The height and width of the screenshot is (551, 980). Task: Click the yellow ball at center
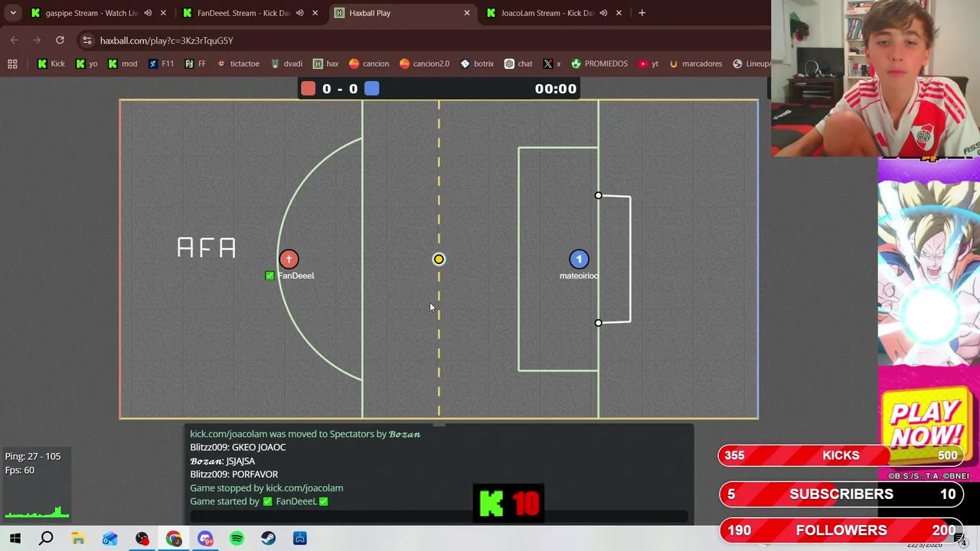pyautogui.click(x=439, y=259)
